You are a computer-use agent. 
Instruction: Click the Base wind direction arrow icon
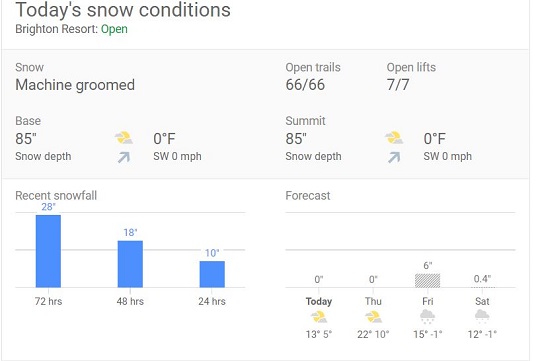tap(124, 157)
